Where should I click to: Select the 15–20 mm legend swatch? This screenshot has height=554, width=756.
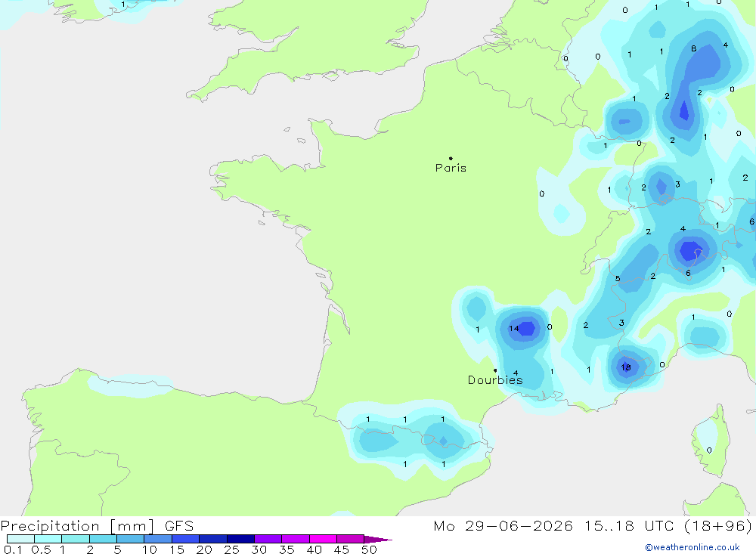pos(186,539)
